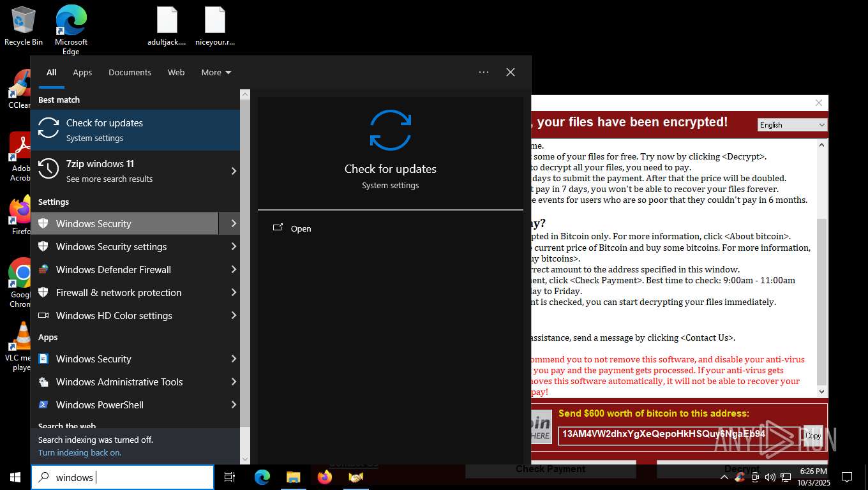
Task: Expand Windows HD Color settings arrow
Action: coord(234,315)
